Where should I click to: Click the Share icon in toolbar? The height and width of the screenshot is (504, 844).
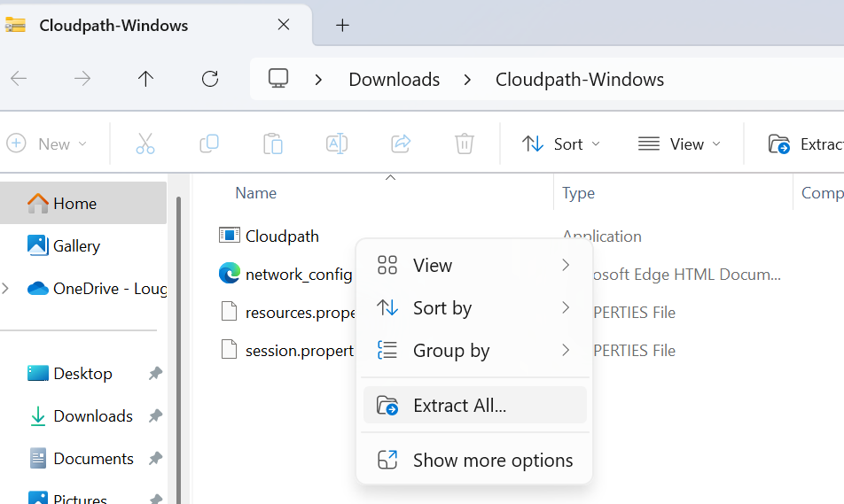pos(401,143)
